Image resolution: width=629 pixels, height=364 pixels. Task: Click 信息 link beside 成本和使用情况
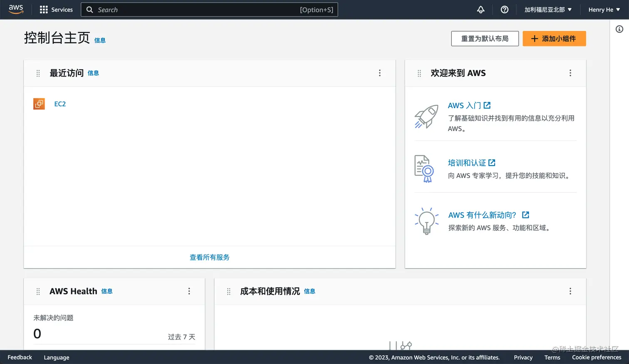(x=310, y=291)
